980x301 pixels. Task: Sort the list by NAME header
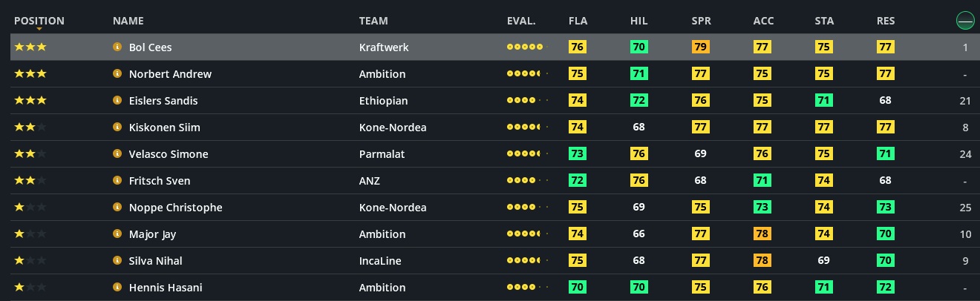point(128,21)
